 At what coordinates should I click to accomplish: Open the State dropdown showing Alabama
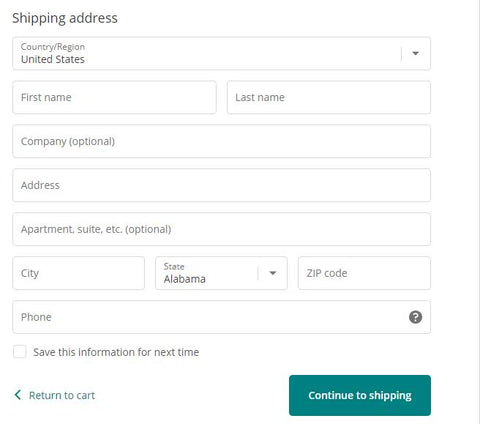coord(221,273)
